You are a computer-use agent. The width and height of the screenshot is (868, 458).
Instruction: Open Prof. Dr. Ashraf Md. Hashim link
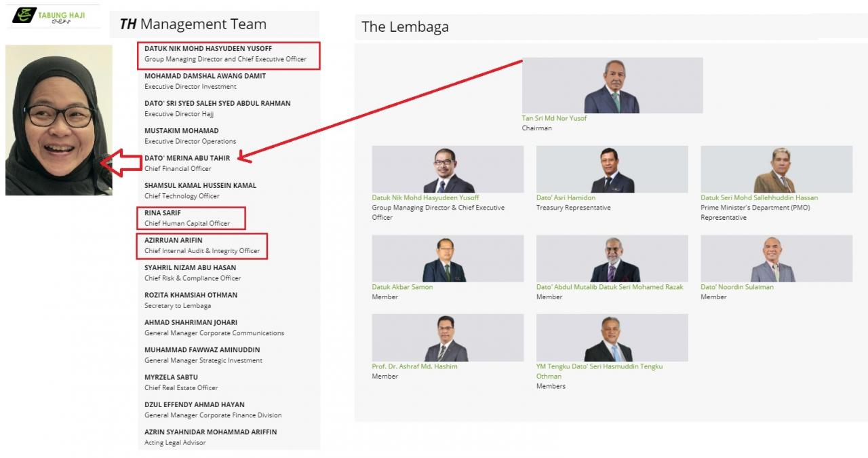(x=414, y=366)
